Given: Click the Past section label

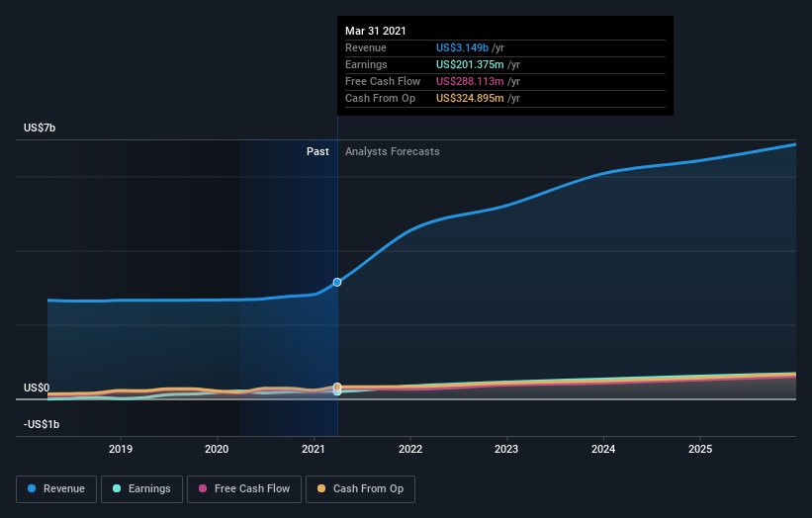Looking at the screenshot, I should pyautogui.click(x=317, y=151).
